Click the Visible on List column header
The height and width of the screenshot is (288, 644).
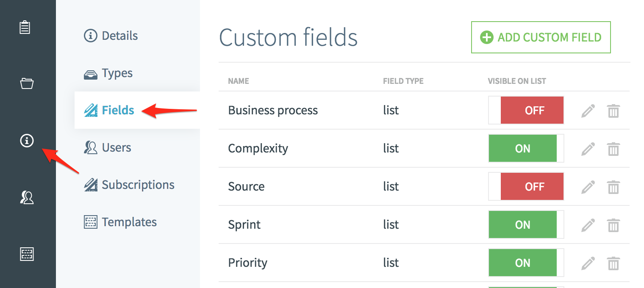tap(517, 81)
